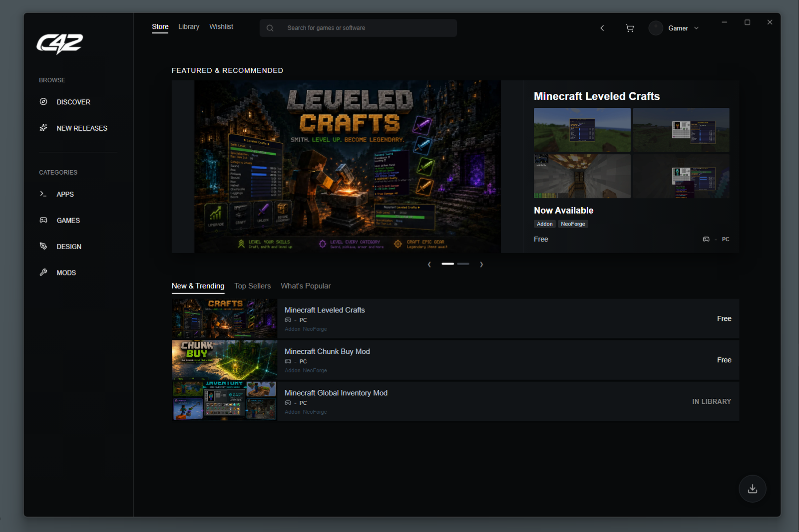
Task: Click the Minecraft Chunk Buy Mod title
Action: pos(327,351)
